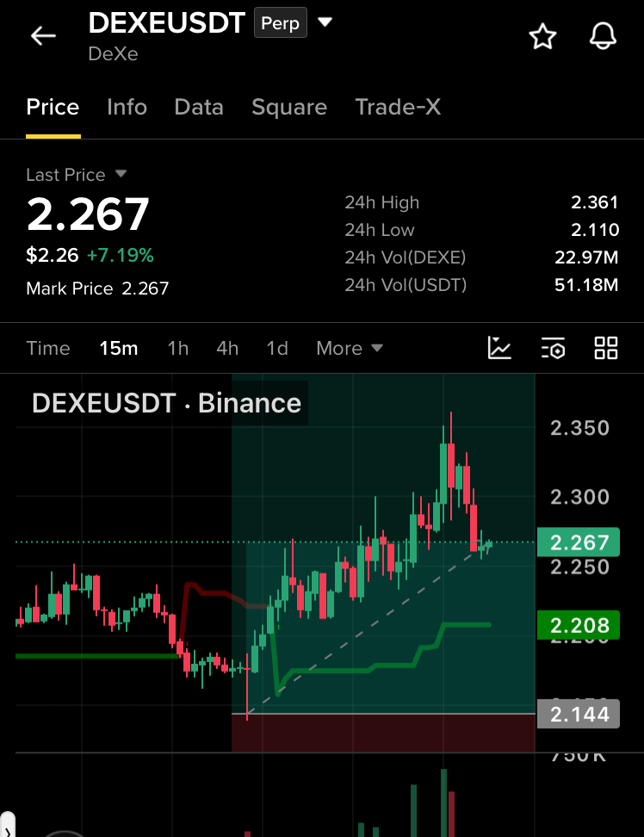This screenshot has height=837, width=644.
Task: Tap the 24h Vol(USDT) value 51.18M
Action: click(586, 285)
